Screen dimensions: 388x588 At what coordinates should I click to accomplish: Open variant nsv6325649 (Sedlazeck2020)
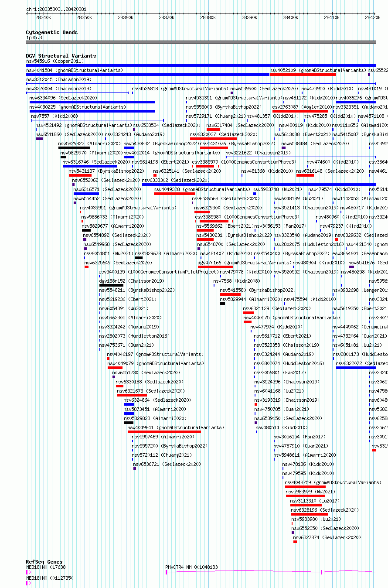pyautogui.click(x=119, y=263)
